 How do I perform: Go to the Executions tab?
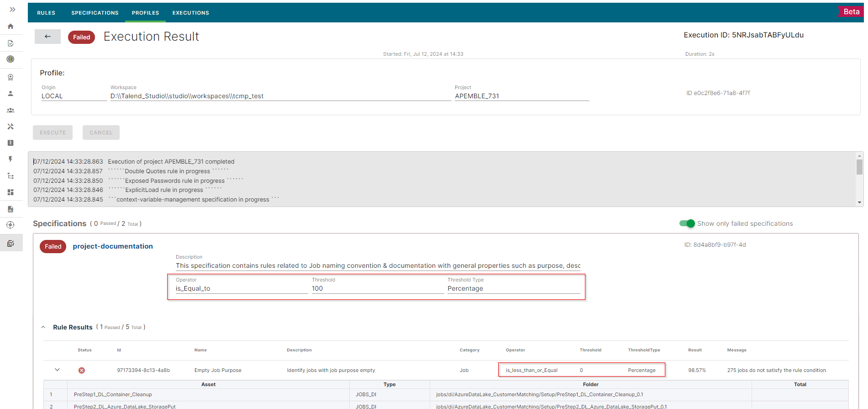[x=190, y=13]
